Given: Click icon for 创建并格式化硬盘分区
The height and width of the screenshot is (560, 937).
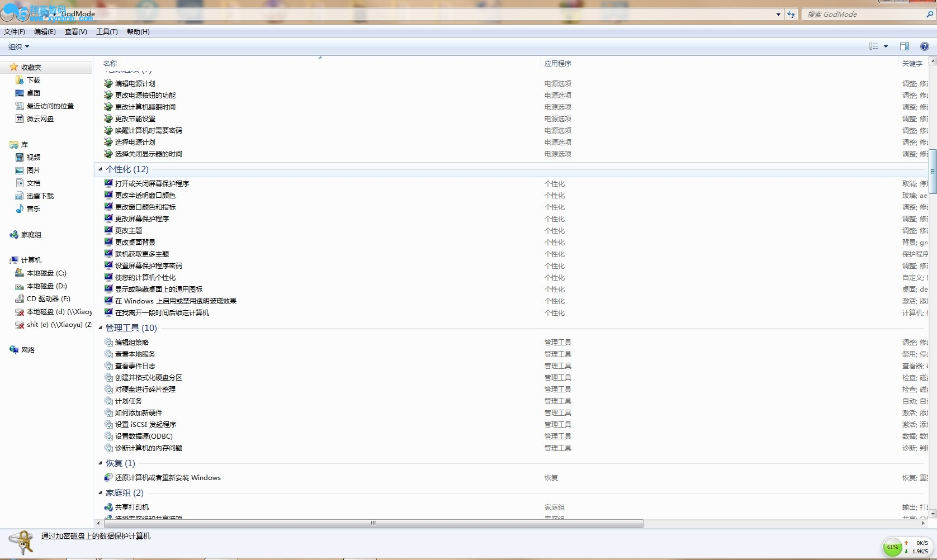Looking at the screenshot, I should pyautogui.click(x=108, y=377).
